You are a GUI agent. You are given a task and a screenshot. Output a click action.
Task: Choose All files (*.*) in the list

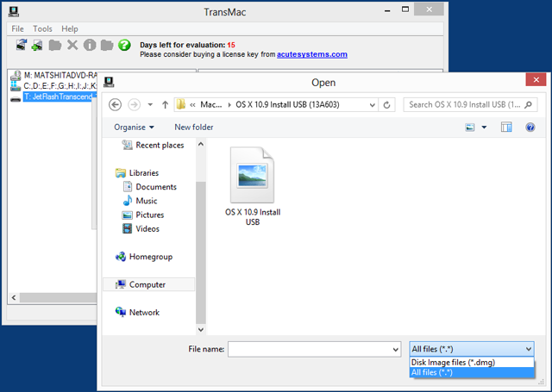(472, 373)
